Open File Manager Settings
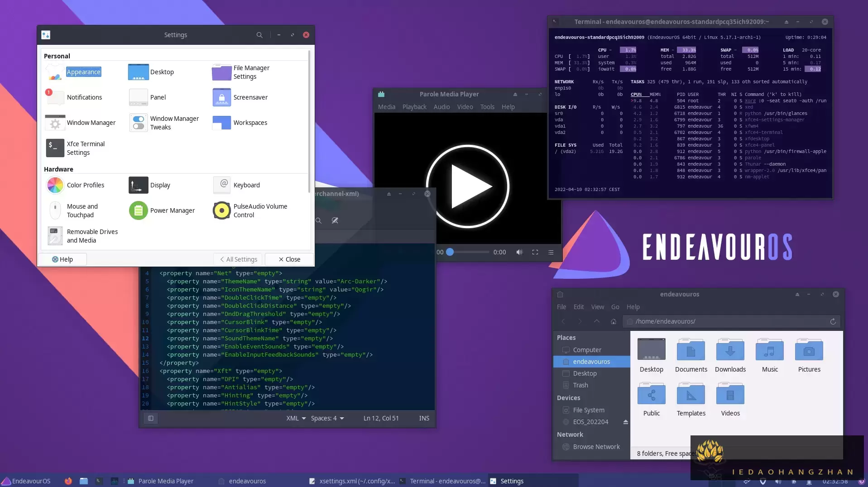The height and width of the screenshot is (487, 868). click(241, 72)
